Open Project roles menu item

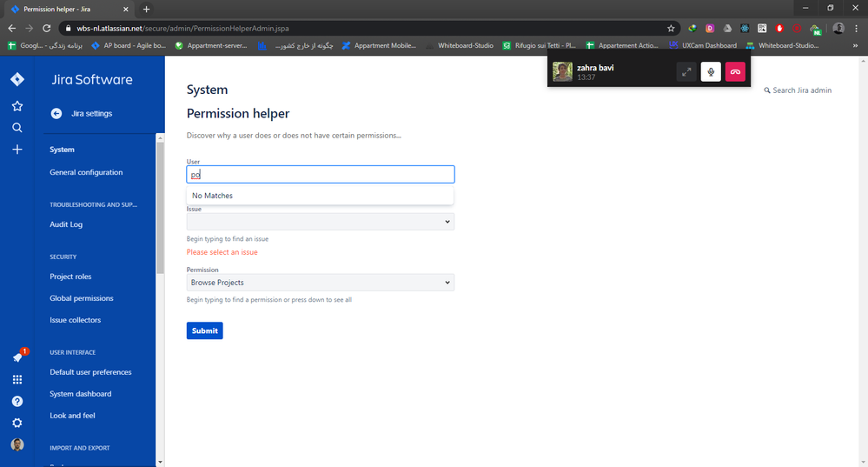(x=70, y=277)
